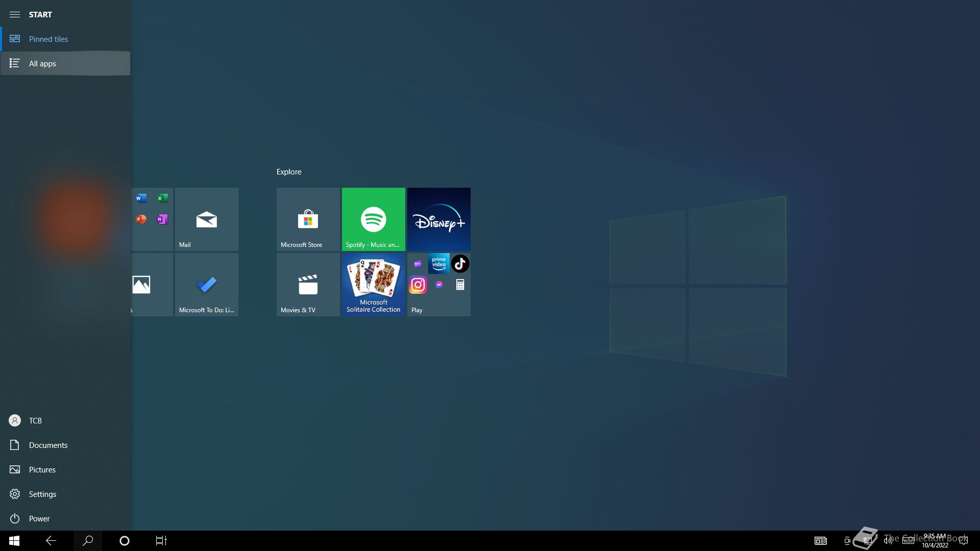Screen dimensions: 980x551
Task: Open the Play folder tile
Action: (439, 285)
